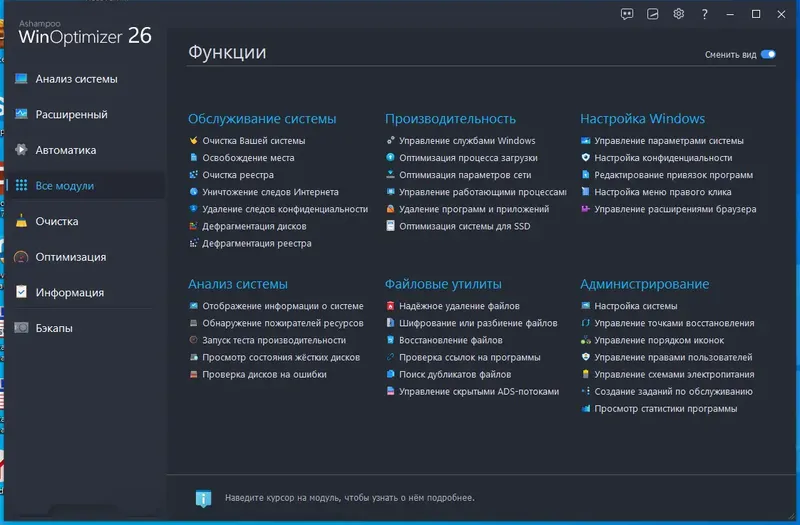
Task: Click the icon beside 'Восстановление файлов'
Action: click(390, 340)
